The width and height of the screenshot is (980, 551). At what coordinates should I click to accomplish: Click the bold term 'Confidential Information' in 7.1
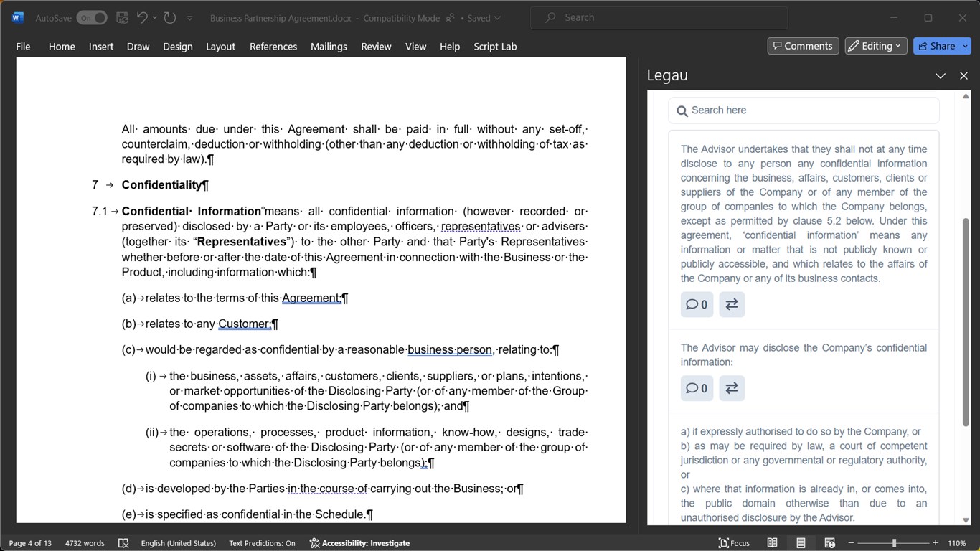(x=192, y=212)
